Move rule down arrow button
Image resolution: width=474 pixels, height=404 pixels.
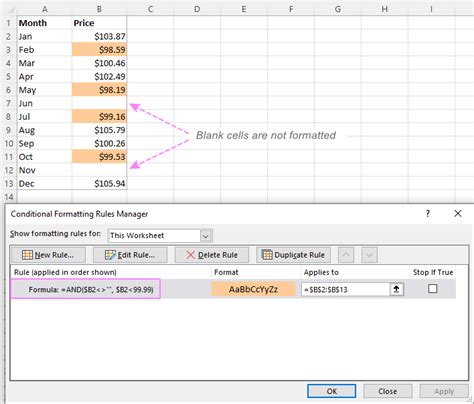tap(369, 255)
